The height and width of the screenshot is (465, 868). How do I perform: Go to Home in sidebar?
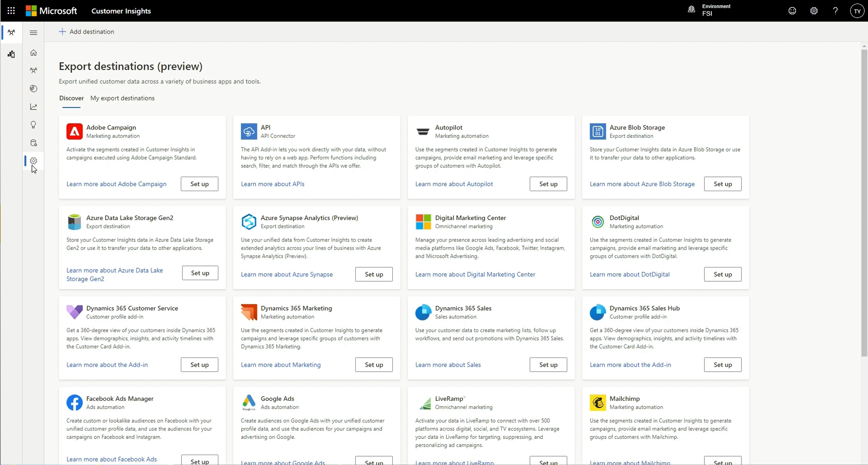pos(33,53)
